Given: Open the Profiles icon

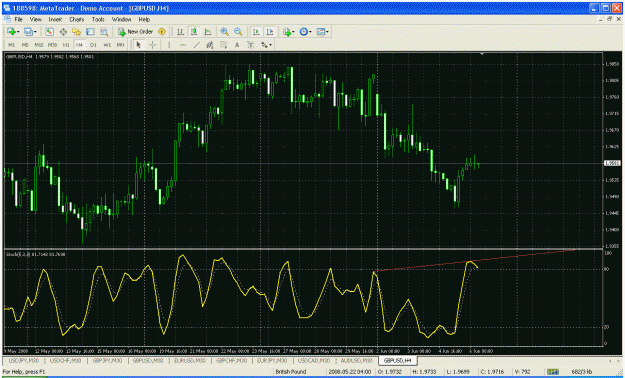Looking at the screenshot, I should 28,32.
